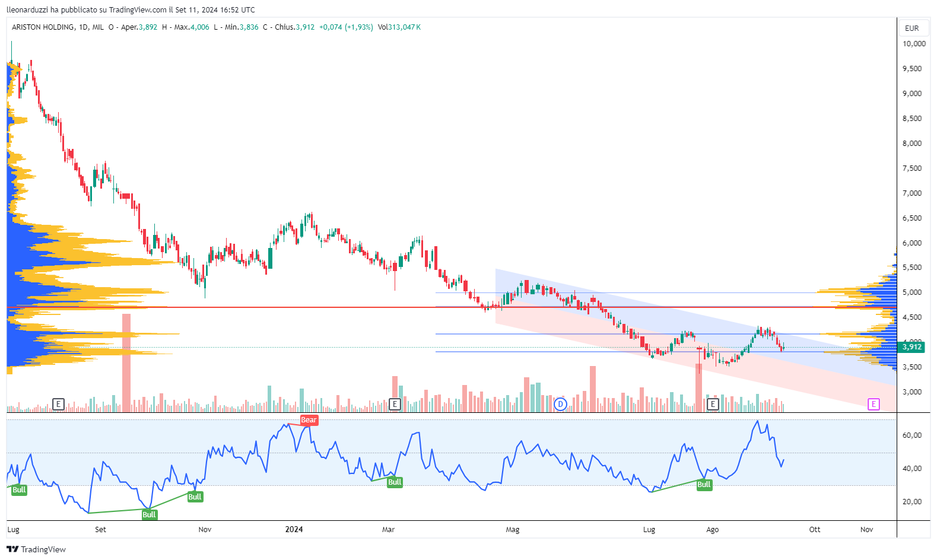Image resolution: width=937 pixels, height=560 pixels.
Task: Click the 60,00 RSI axis label
Action: 912,435
